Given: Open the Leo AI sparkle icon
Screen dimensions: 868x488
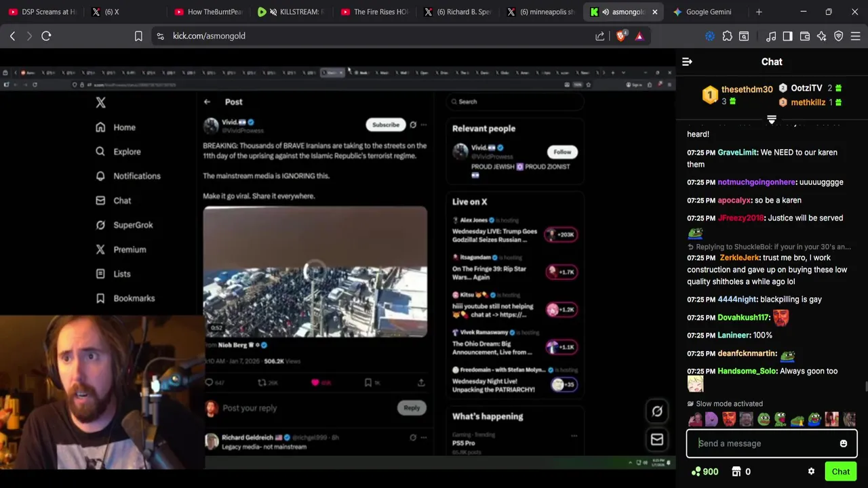Looking at the screenshot, I should (822, 36).
